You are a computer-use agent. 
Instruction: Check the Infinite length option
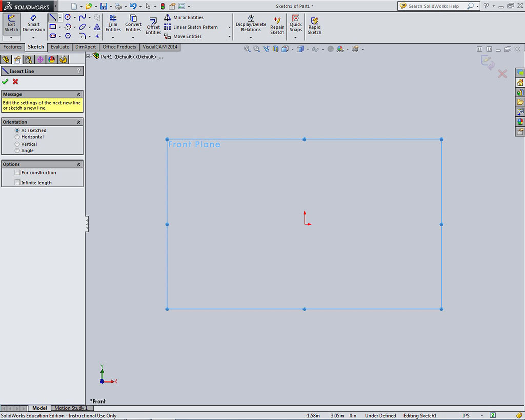click(17, 183)
